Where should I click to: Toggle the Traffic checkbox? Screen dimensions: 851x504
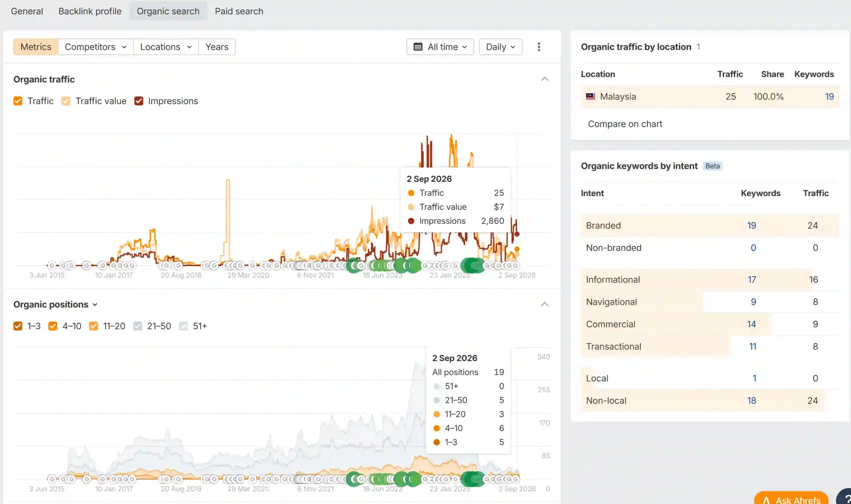18,101
